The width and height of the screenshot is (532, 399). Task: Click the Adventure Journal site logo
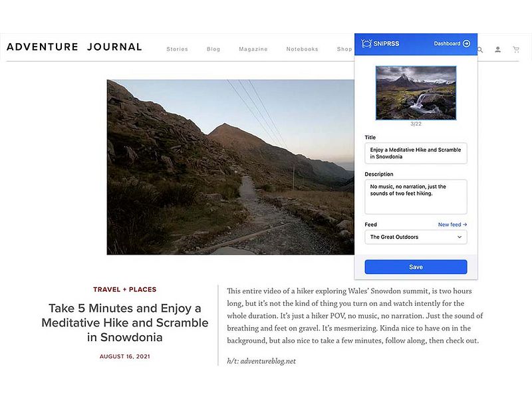(74, 47)
